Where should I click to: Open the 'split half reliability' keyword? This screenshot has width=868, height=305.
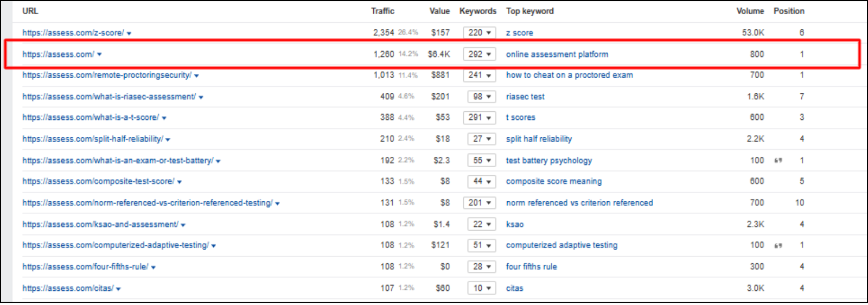(x=539, y=139)
